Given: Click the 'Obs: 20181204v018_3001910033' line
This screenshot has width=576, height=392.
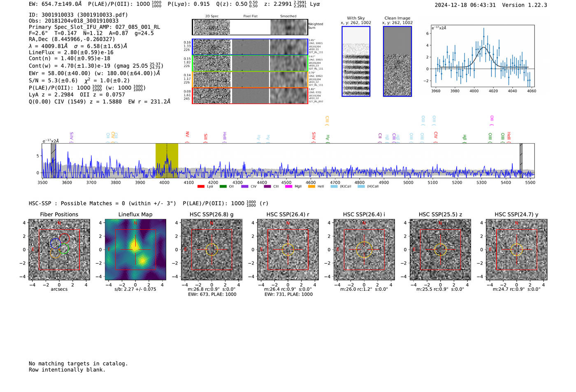Looking at the screenshot, I should pos(74,21).
